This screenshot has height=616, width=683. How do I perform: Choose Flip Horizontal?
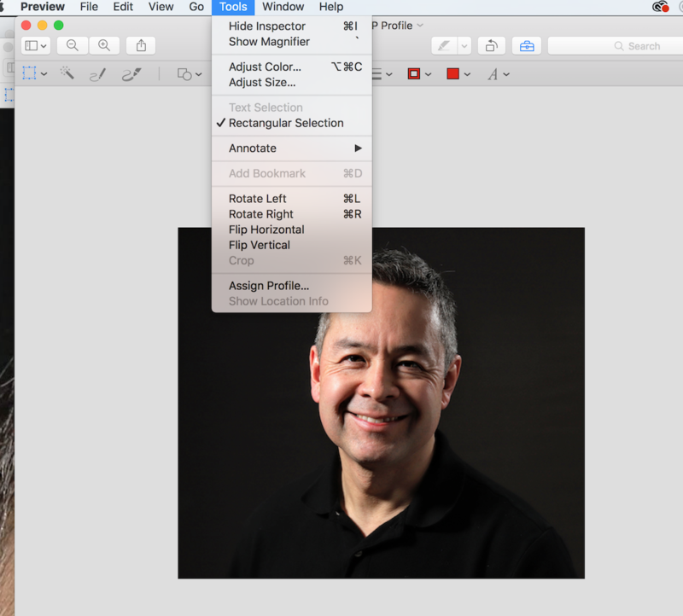point(291,230)
